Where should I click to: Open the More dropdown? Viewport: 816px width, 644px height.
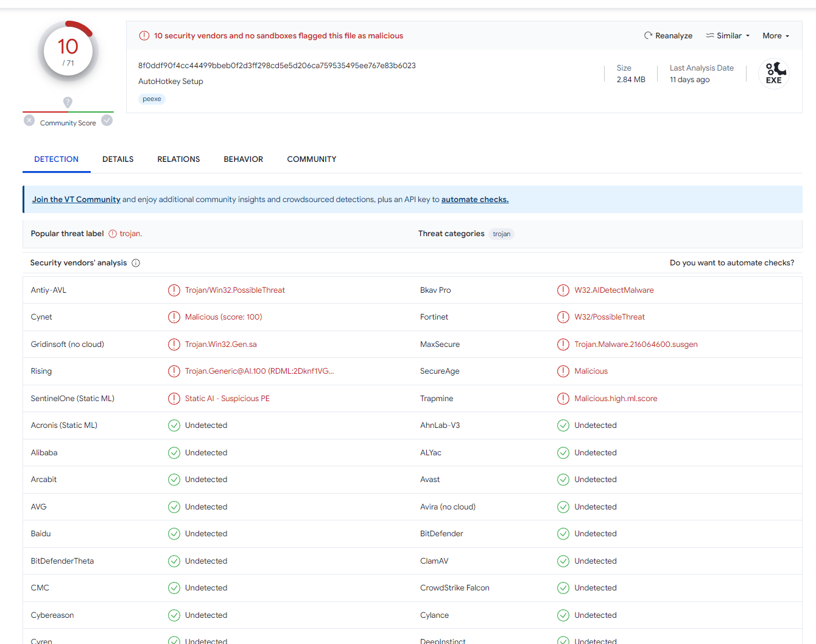tap(775, 35)
